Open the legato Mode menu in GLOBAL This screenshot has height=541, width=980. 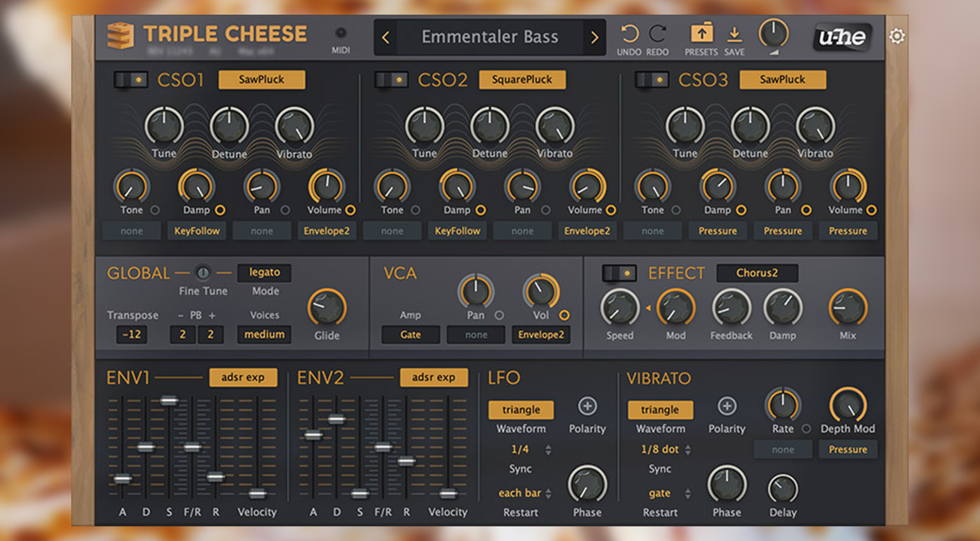click(x=264, y=272)
